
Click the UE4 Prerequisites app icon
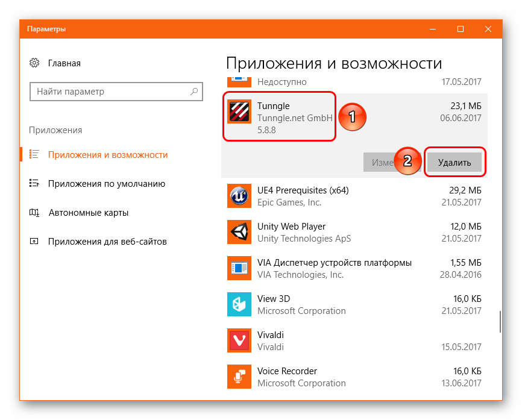[x=239, y=196]
